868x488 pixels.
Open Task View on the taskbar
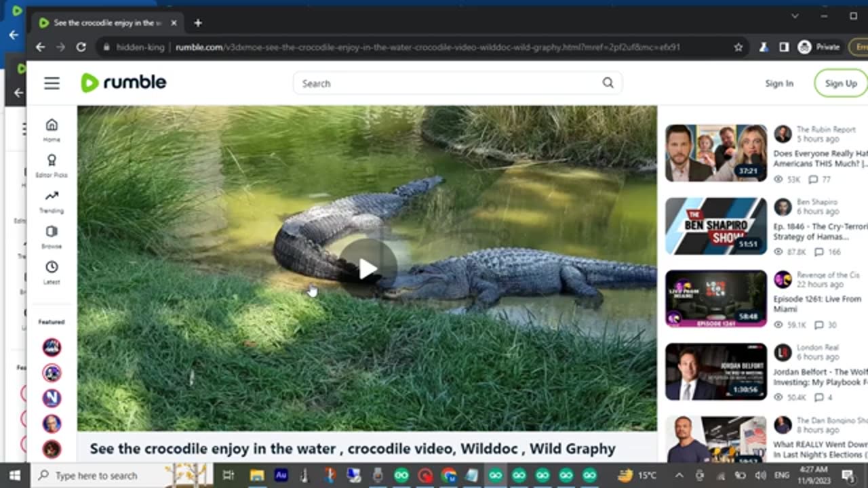tap(229, 475)
